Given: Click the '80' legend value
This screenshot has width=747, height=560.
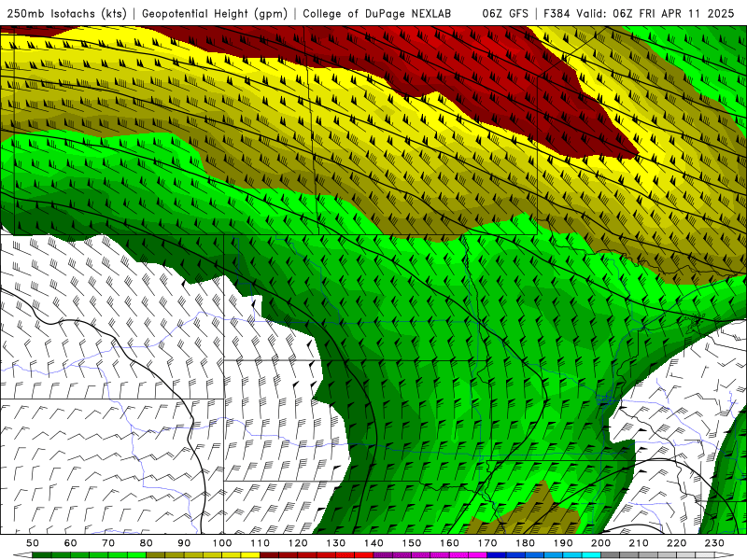Looking at the screenshot, I should click(147, 543).
